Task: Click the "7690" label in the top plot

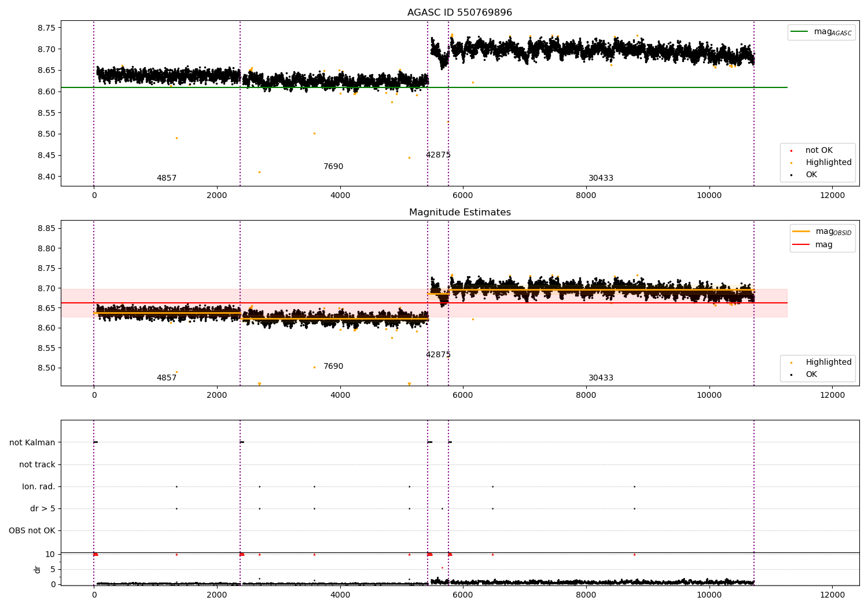Action: [x=333, y=167]
